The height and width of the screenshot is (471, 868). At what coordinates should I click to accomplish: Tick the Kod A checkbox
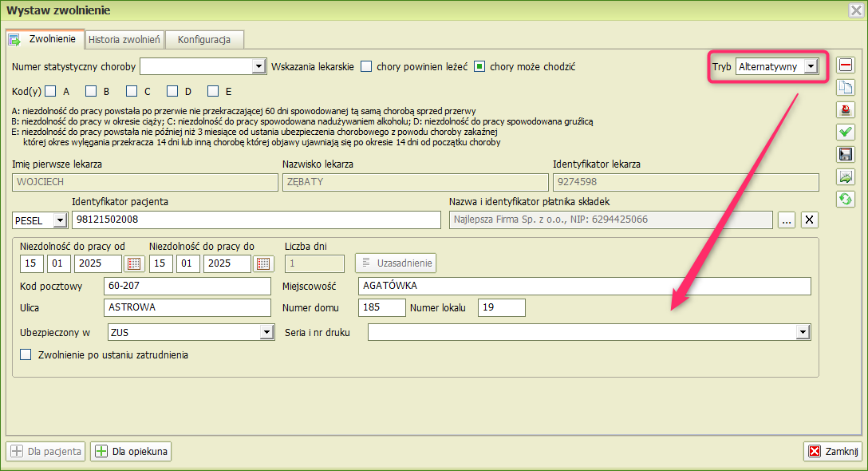pos(50,91)
